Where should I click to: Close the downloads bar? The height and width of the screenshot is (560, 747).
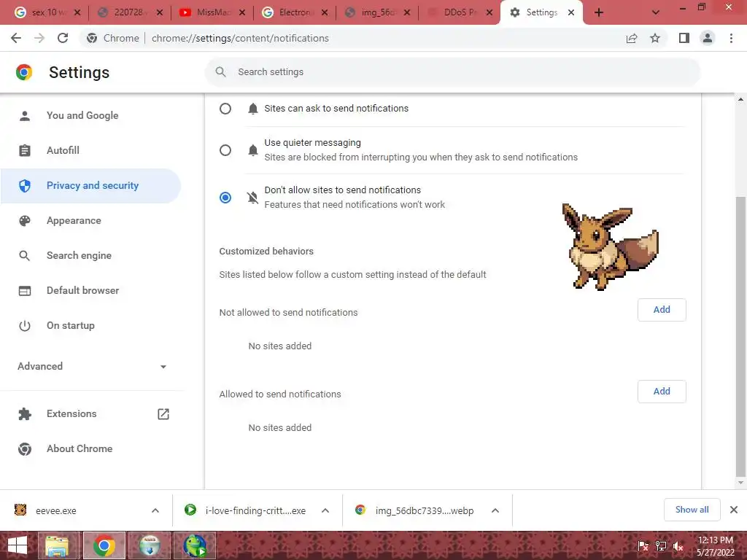[734, 510]
